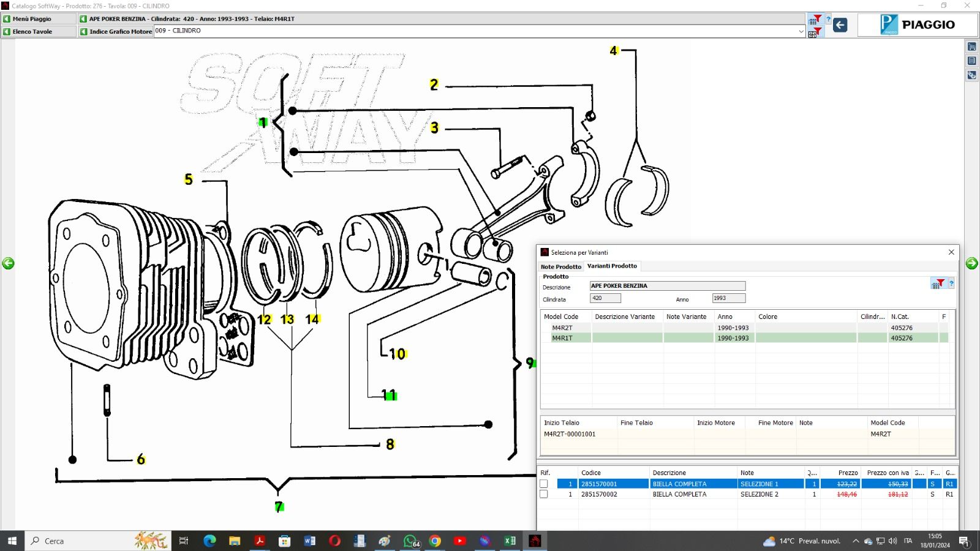The height and width of the screenshot is (551, 980).
Task: Click part number 7 label in the diagram
Action: (279, 506)
